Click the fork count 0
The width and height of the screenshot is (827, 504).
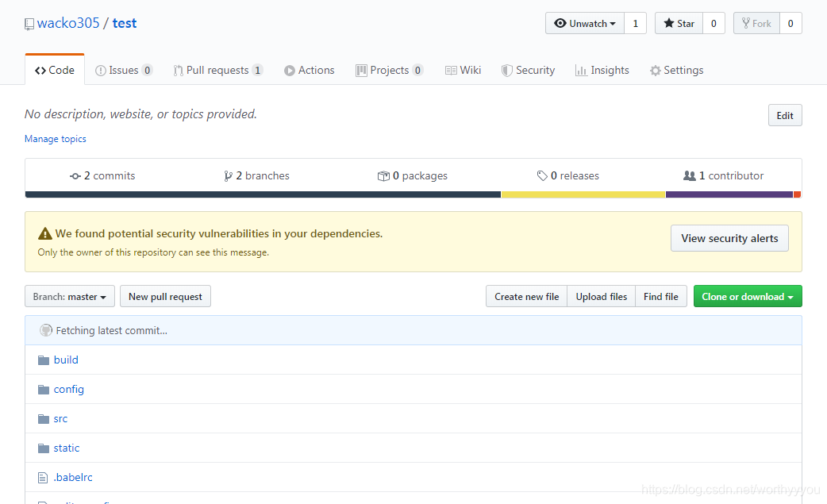pyautogui.click(x=790, y=23)
